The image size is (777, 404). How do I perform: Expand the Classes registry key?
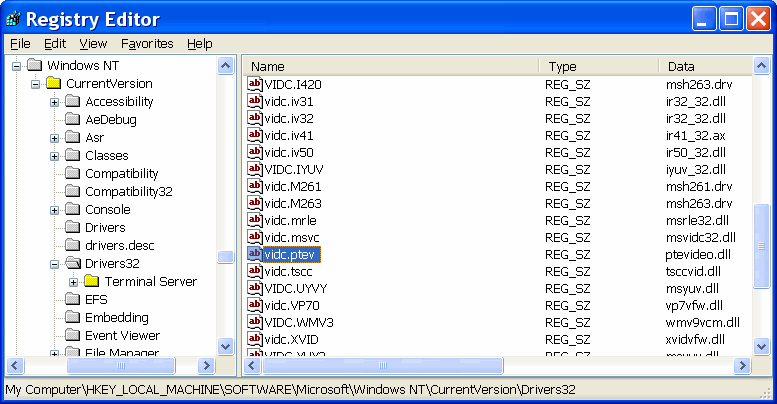[55, 156]
